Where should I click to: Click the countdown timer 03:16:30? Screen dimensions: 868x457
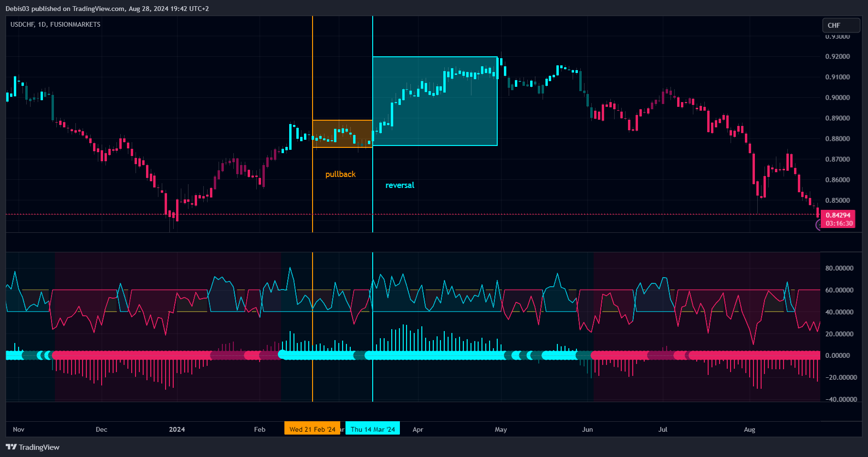[x=839, y=223]
